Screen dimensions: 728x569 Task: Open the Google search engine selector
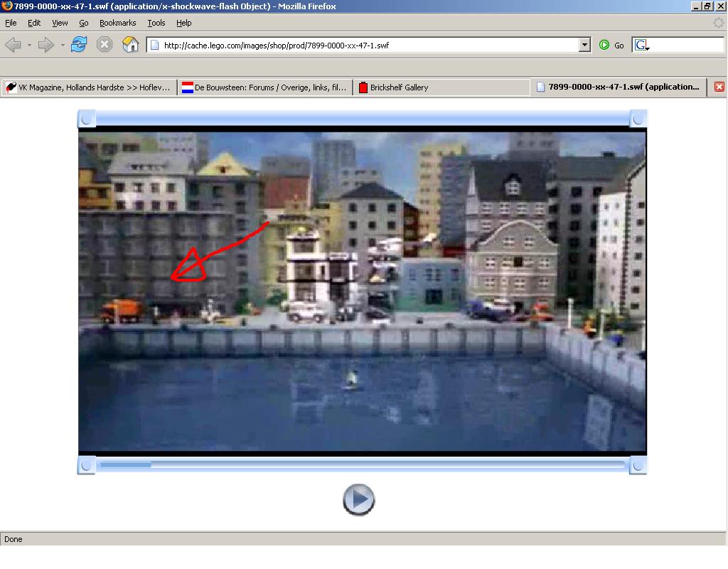click(642, 45)
